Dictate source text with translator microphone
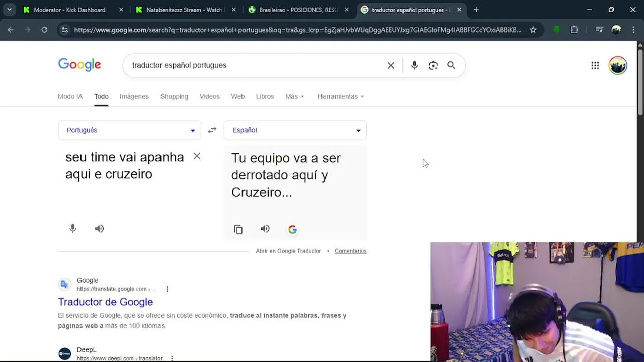644x362 pixels. tap(73, 229)
